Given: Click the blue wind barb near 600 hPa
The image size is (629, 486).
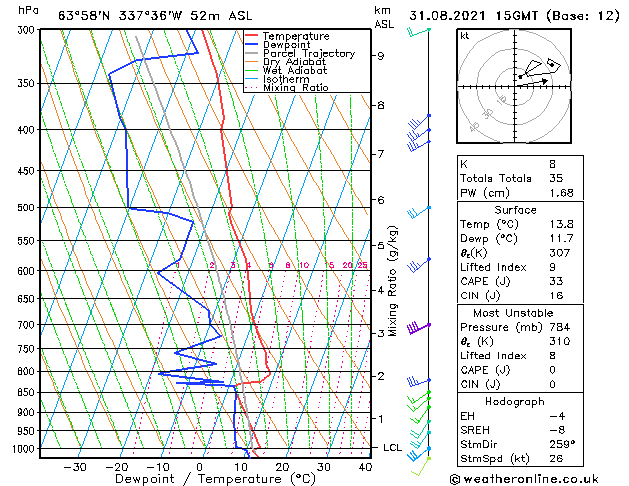Looking at the screenshot, I should 419,265.
